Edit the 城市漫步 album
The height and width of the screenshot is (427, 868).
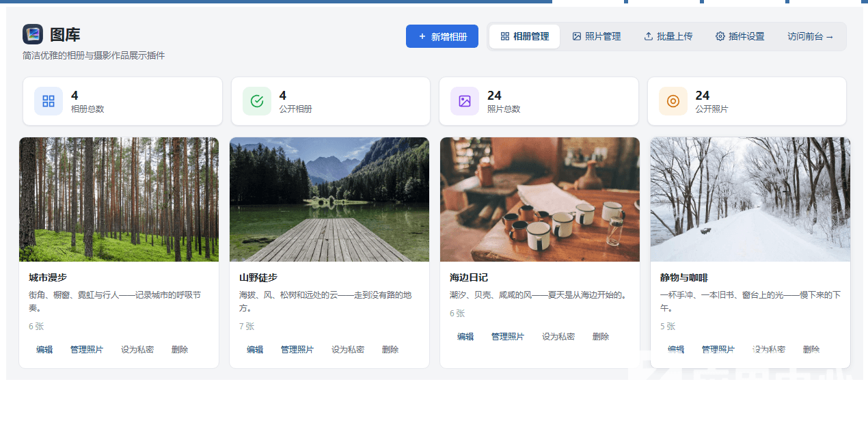(x=44, y=349)
